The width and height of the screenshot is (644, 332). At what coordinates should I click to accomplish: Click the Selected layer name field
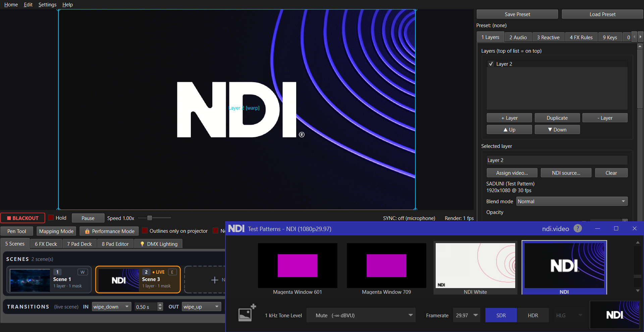point(557,160)
